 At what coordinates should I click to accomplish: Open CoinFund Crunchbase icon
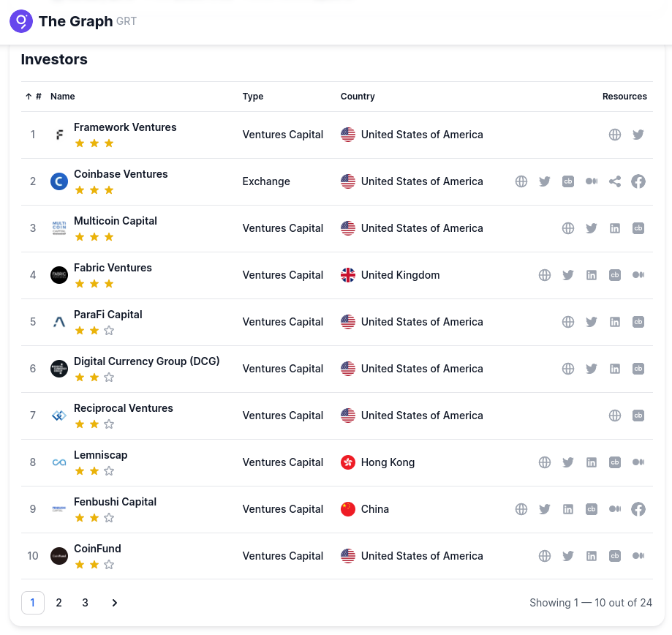[614, 556]
